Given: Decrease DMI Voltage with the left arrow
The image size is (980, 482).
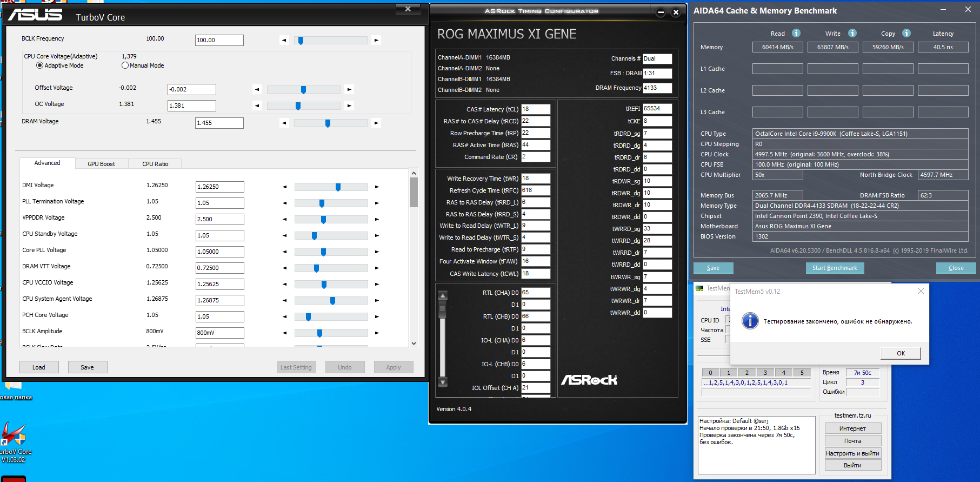Looking at the screenshot, I should coord(285,187).
